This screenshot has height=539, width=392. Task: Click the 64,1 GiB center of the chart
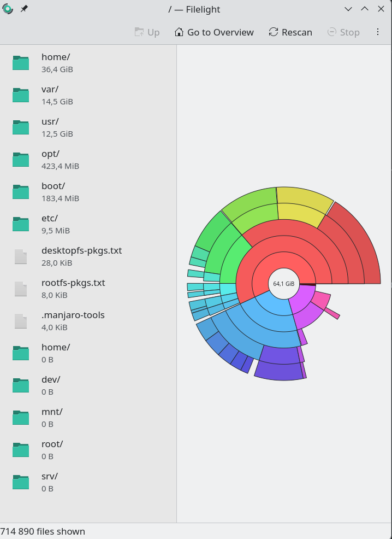(x=284, y=284)
